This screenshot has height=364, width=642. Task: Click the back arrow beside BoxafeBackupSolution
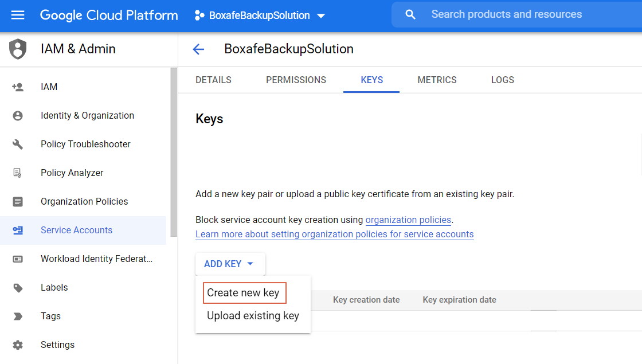click(x=198, y=49)
